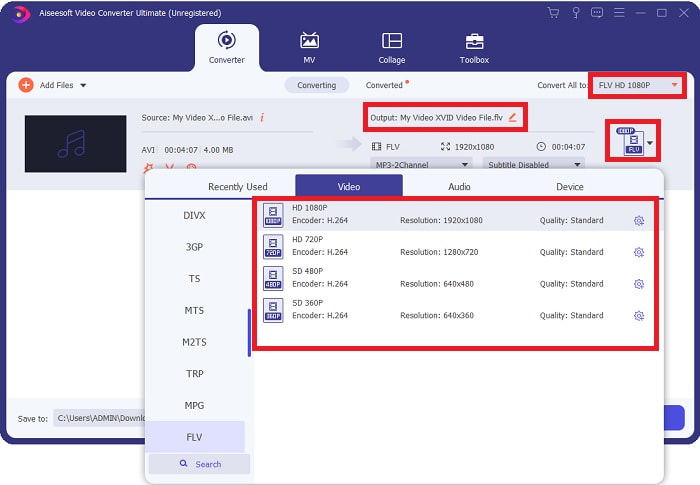Select TS in the format list
Screen dimensions: 700x485
195,279
